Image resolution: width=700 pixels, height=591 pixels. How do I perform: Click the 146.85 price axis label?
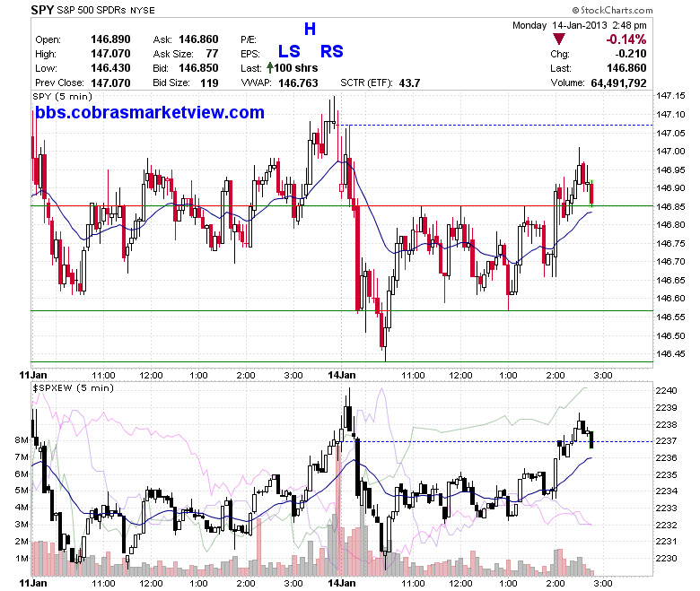point(670,206)
